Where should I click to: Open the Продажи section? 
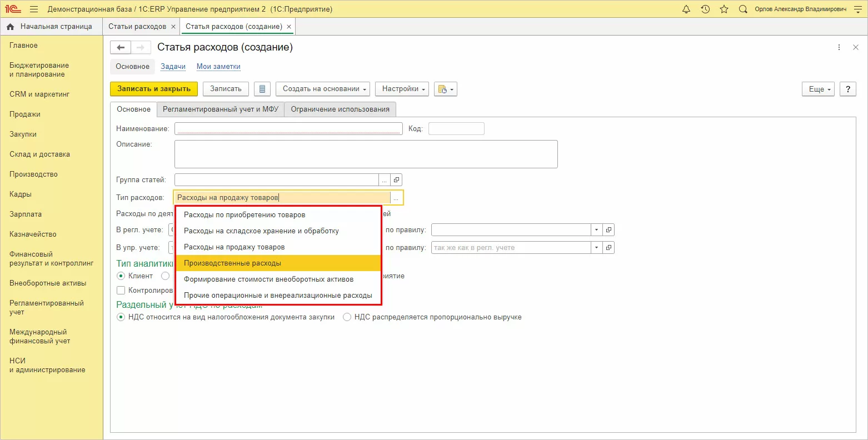(x=25, y=114)
